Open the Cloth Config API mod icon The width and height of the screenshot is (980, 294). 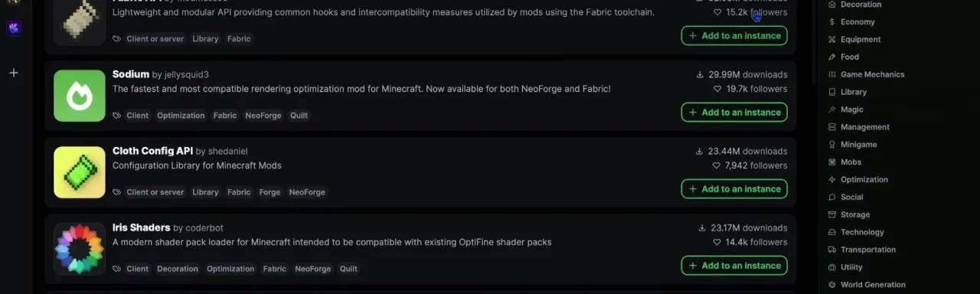click(x=80, y=172)
